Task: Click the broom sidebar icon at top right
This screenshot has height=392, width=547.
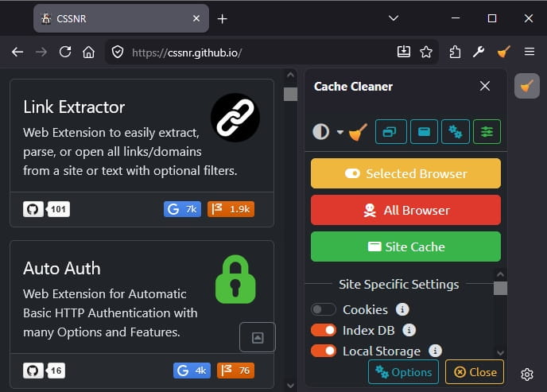Action: [527, 86]
